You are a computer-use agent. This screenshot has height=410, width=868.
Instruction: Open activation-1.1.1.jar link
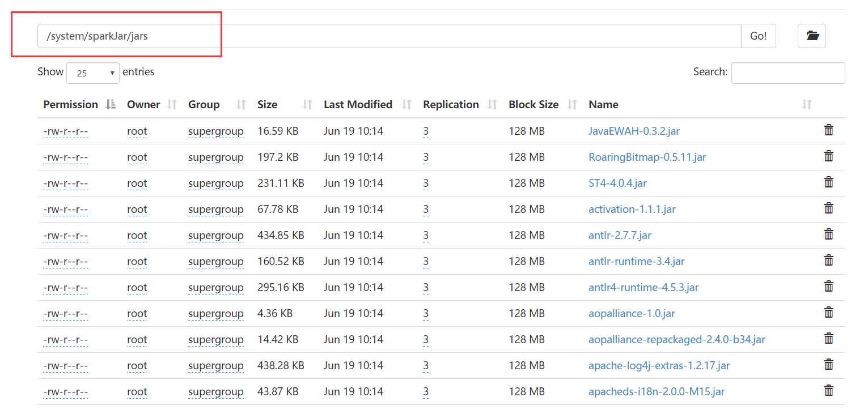point(632,210)
